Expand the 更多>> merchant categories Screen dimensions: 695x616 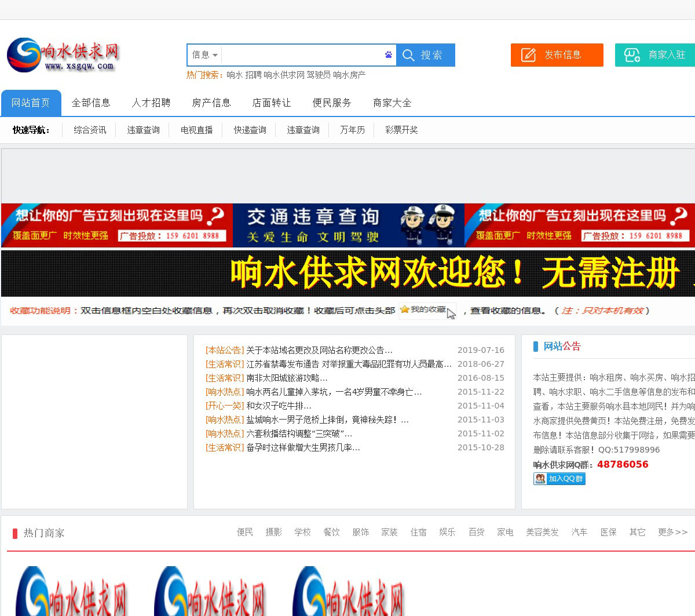point(672,532)
